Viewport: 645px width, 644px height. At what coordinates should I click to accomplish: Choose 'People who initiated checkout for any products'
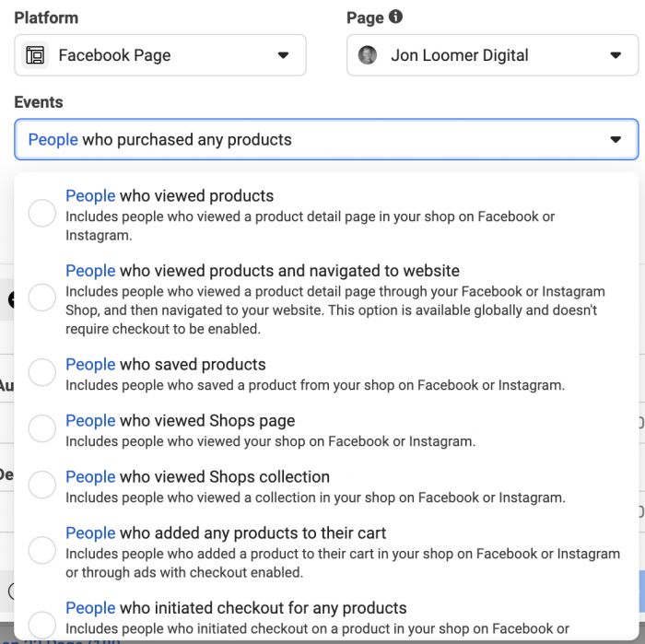[236, 608]
